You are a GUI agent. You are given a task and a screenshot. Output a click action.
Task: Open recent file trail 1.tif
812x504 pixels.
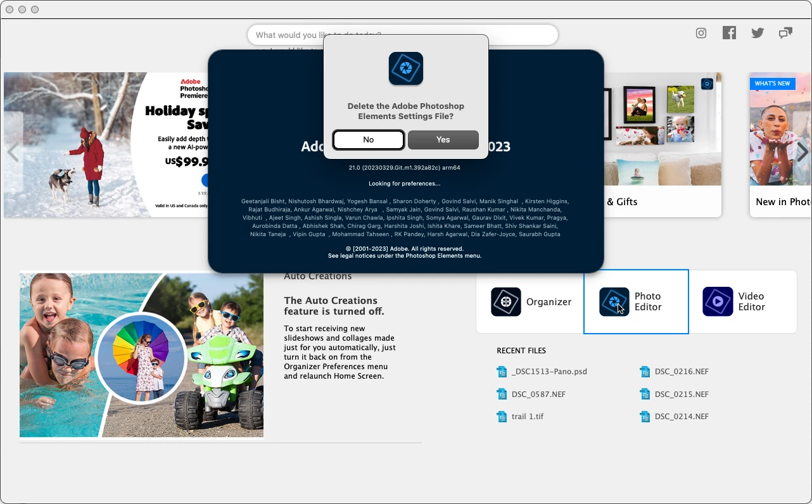coord(528,417)
